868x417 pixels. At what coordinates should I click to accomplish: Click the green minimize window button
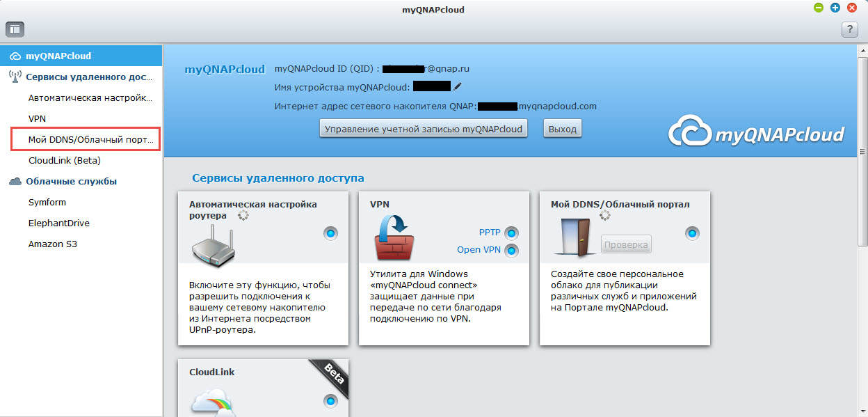point(819,8)
